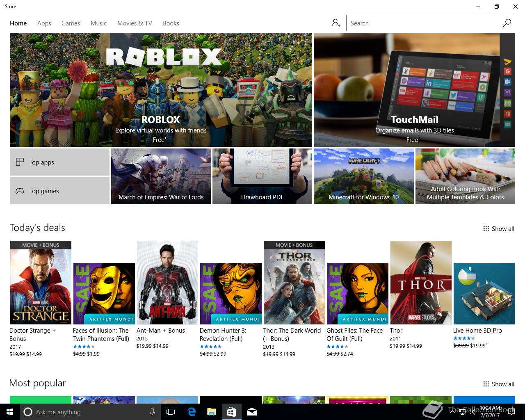The image size is (525, 420).
Task: Open Live Home 3D Pro artwork
Action: (x=484, y=294)
